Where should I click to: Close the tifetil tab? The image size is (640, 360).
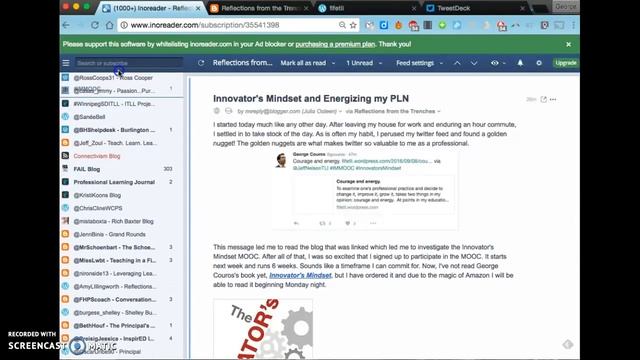point(414,8)
